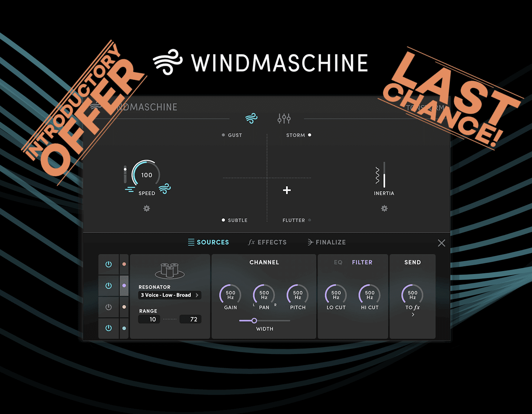Click the strong wind icon beside Speed
Screen dimensions: 532x414
(x=165, y=188)
